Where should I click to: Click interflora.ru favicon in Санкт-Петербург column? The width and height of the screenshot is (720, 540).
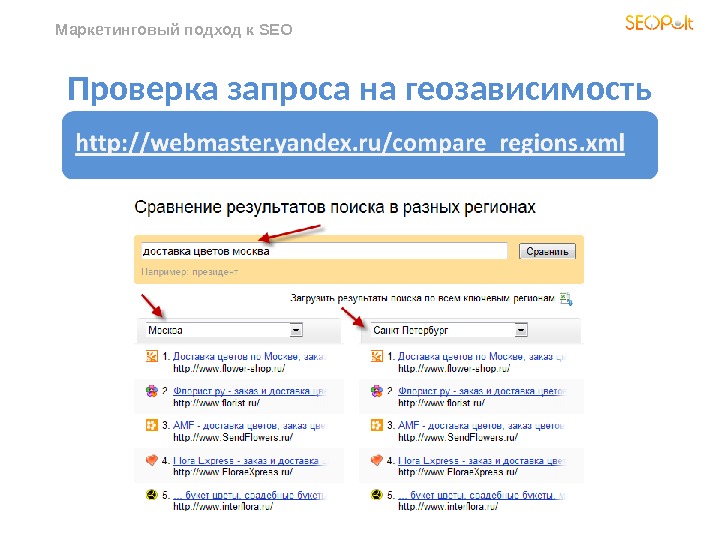point(377,495)
